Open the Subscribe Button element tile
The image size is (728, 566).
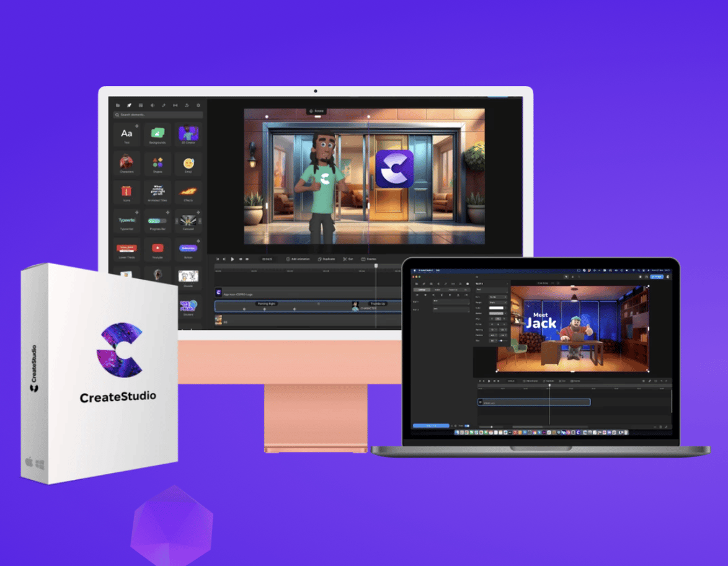pyautogui.click(x=188, y=250)
